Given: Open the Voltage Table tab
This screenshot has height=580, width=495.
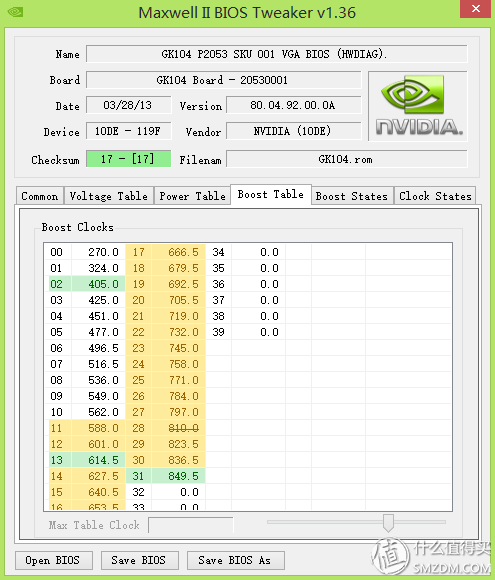Looking at the screenshot, I should click(108, 196).
